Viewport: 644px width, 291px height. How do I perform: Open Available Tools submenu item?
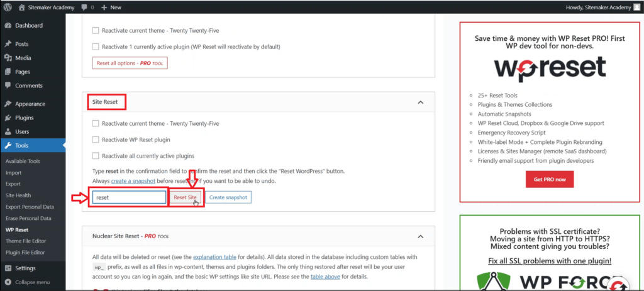coord(23,162)
